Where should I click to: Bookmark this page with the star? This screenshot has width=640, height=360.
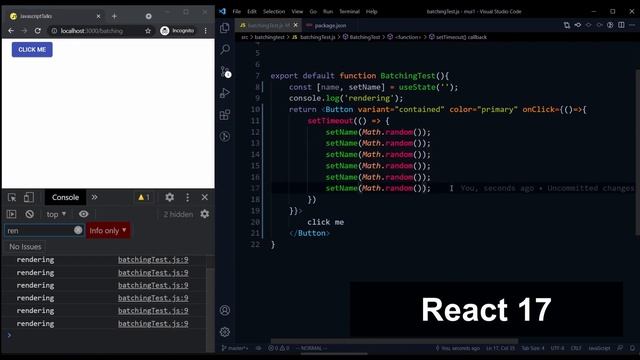[x=148, y=31]
